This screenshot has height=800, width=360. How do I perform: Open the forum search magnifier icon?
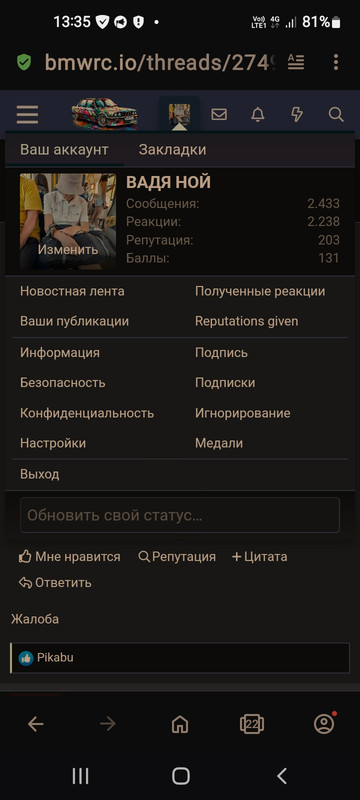[x=336, y=114]
